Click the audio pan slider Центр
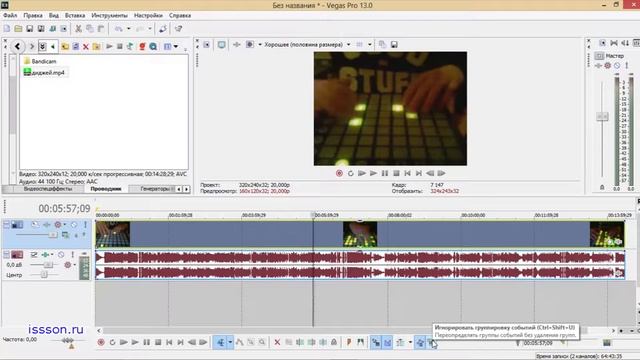This screenshot has width=640, height=360. click(x=44, y=275)
